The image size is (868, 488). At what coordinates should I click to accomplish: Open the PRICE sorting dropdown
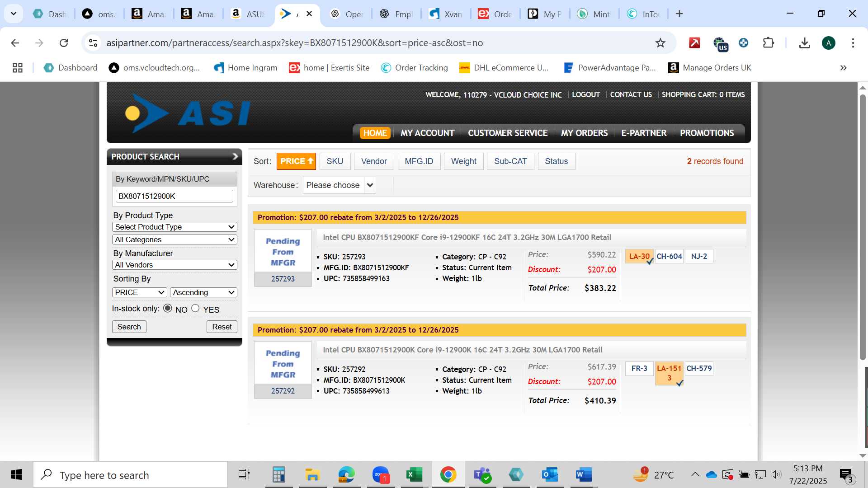pos(140,292)
